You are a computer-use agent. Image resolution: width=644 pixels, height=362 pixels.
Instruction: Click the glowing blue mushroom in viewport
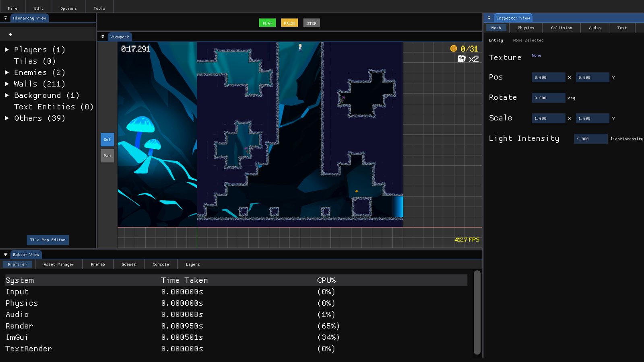[140, 125]
